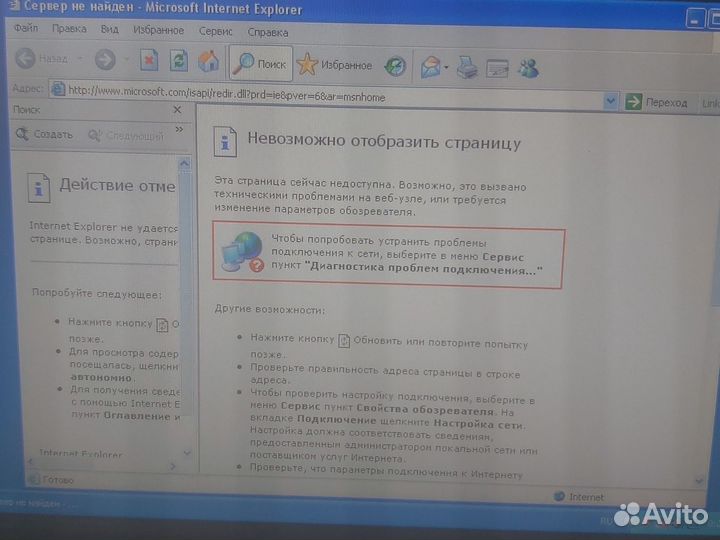Open the Сервис menu
The width and height of the screenshot is (720, 540).
click(x=215, y=31)
